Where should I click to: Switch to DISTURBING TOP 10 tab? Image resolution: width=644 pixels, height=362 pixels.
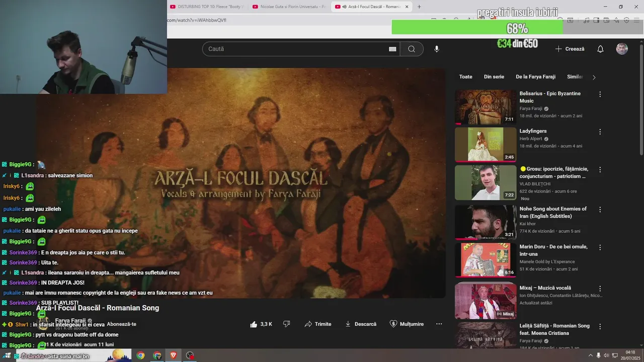pyautogui.click(x=207, y=7)
